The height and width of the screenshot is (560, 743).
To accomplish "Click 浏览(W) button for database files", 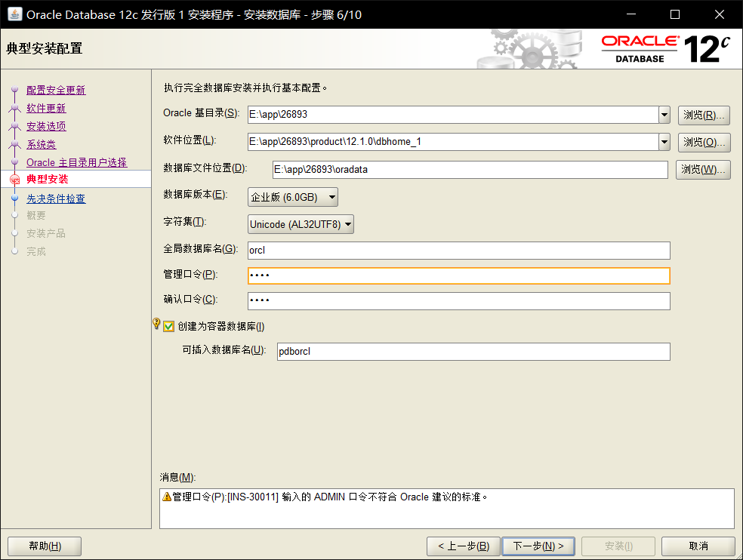I will [703, 170].
